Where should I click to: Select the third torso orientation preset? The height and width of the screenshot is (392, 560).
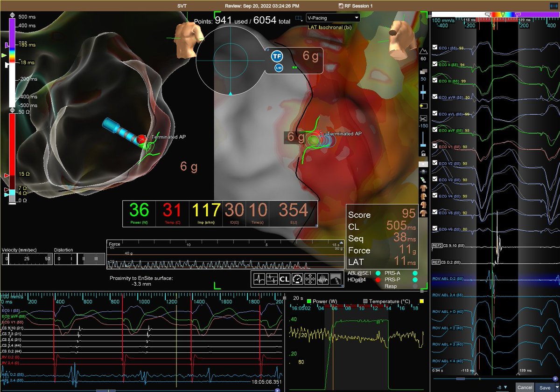423,204
